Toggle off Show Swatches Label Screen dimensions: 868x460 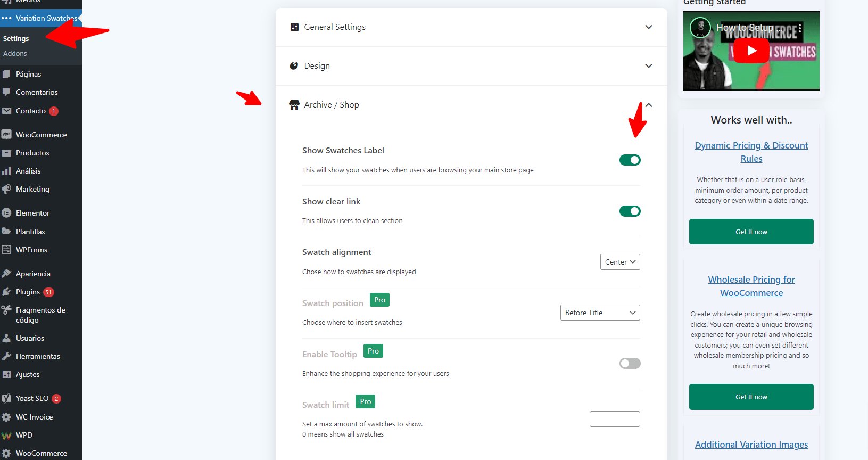[630, 160]
